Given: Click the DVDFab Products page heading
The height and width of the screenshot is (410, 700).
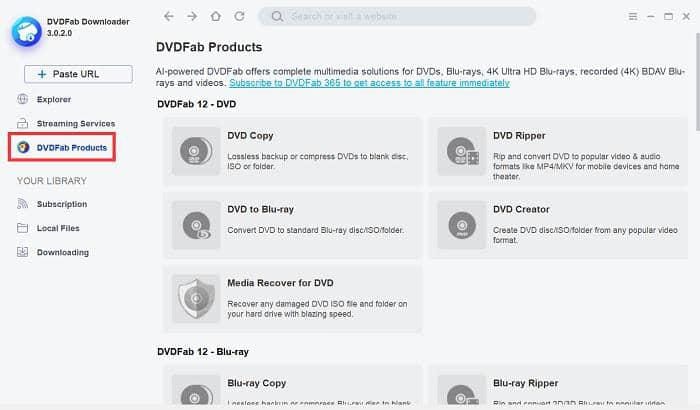Looking at the screenshot, I should pos(209,47).
